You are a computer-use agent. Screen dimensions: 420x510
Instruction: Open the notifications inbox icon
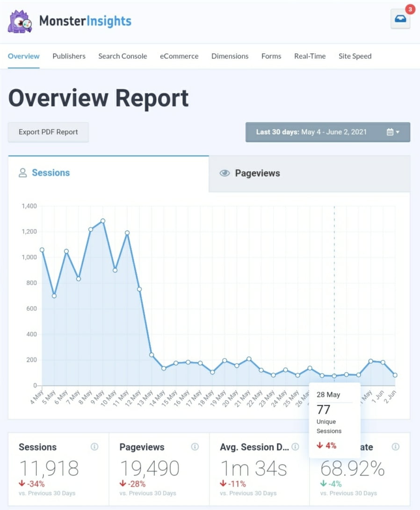tap(400, 19)
